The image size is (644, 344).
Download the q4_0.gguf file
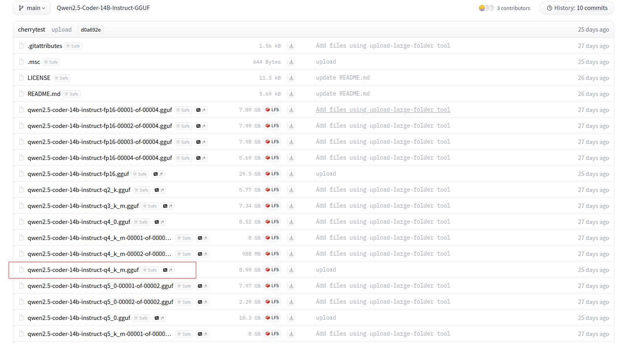(291, 222)
